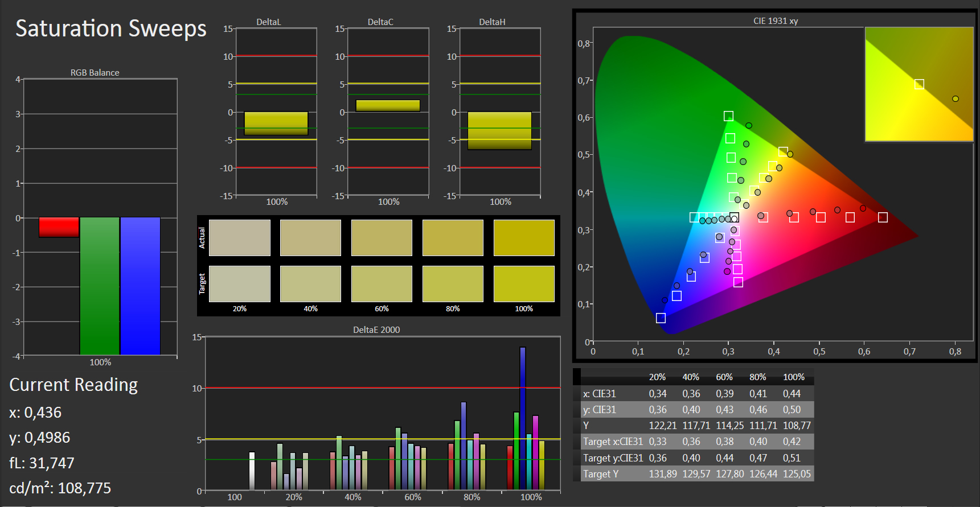Click the 100% yellow target square on CIE diagram
Screen dimensions: 980x507
pos(783,152)
